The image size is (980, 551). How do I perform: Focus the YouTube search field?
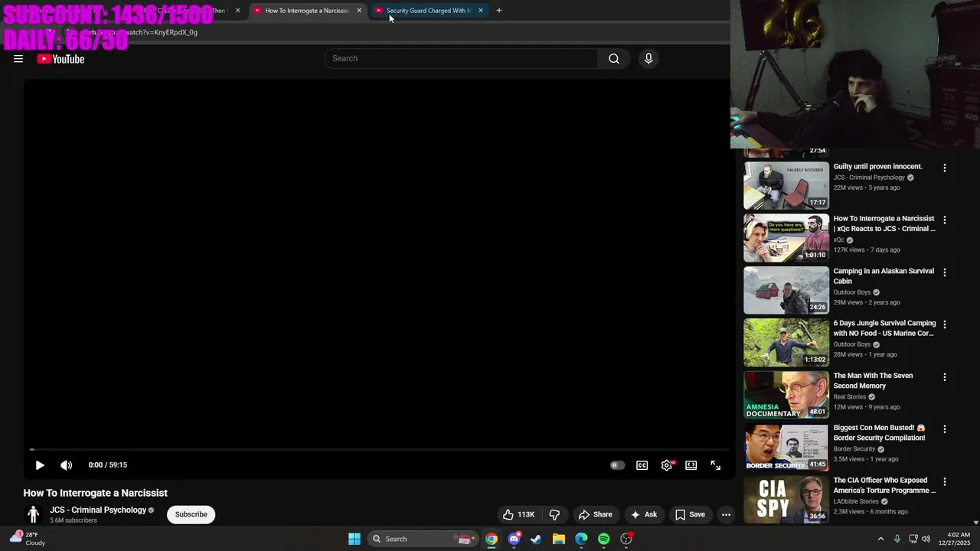pos(461,59)
